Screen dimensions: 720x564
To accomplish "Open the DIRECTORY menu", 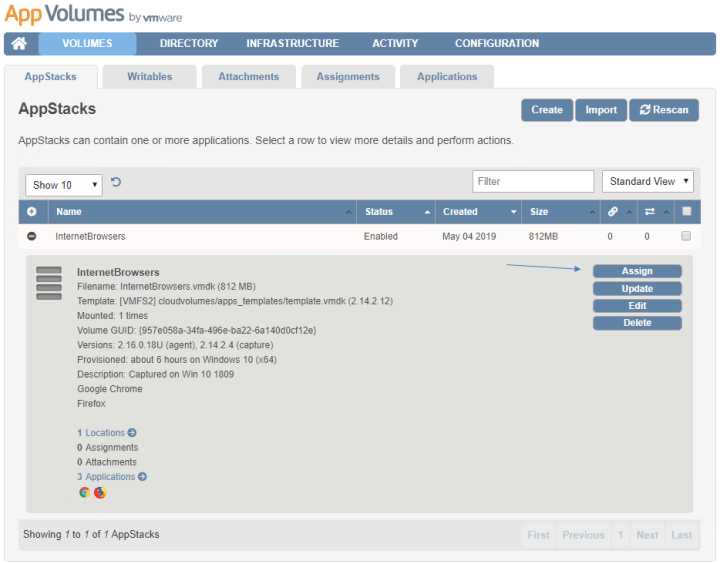I will click(x=189, y=44).
